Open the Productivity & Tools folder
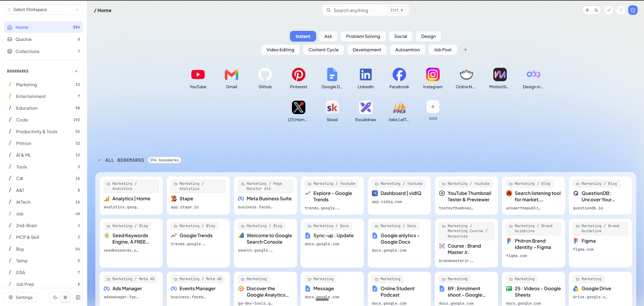 43,132
